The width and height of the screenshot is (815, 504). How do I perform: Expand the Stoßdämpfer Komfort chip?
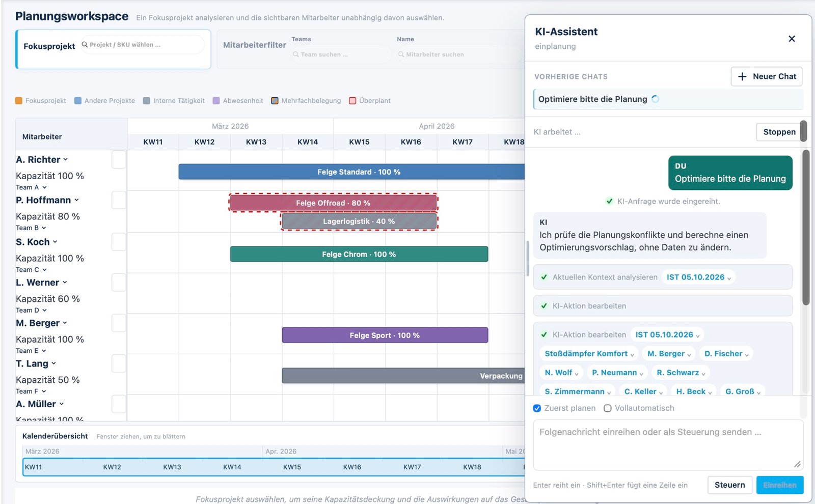click(x=589, y=353)
